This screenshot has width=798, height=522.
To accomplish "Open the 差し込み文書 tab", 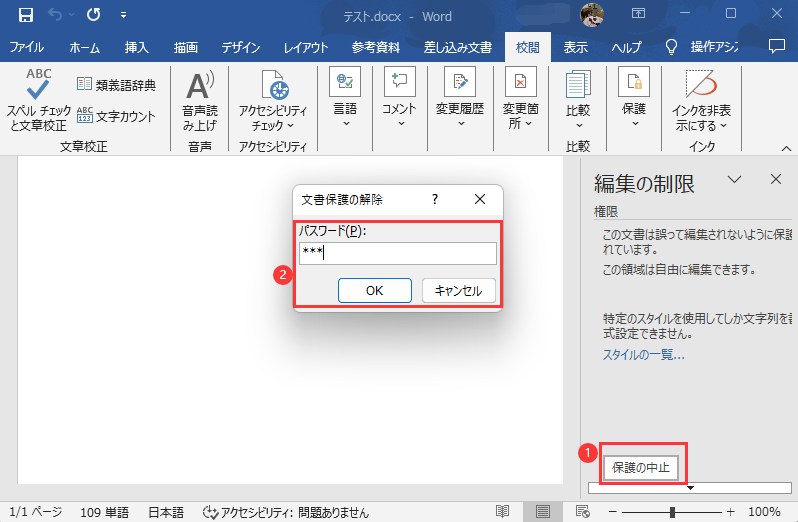I will point(458,47).
